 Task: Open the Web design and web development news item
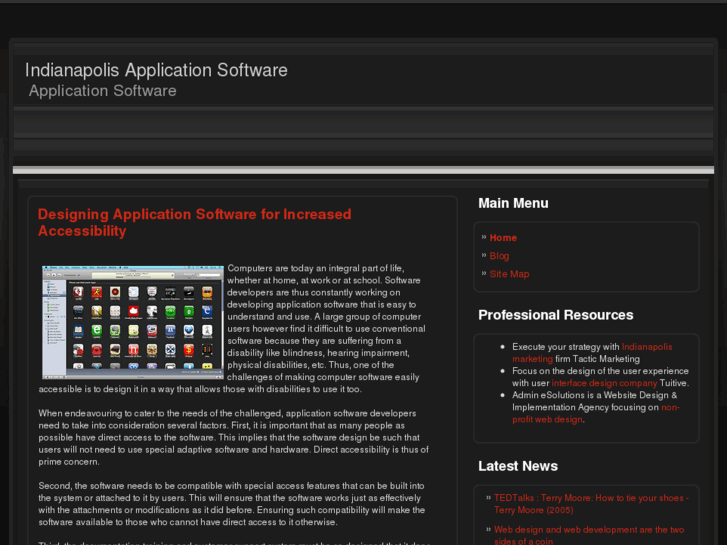pos(589,535)
